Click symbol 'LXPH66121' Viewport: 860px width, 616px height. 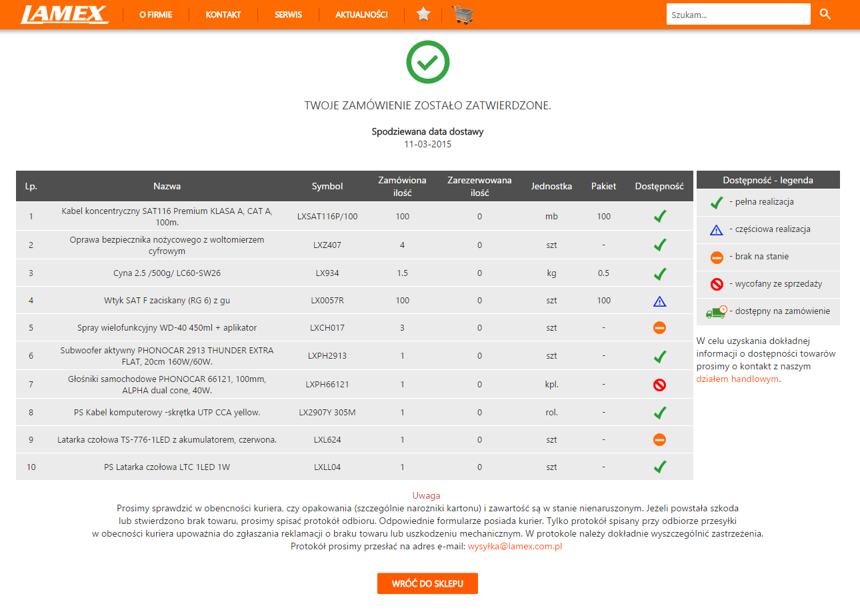tap(327, 385)
